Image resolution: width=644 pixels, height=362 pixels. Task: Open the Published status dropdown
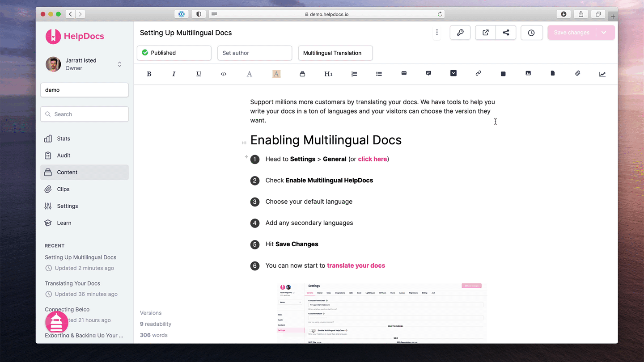click(x=174, y=53)
